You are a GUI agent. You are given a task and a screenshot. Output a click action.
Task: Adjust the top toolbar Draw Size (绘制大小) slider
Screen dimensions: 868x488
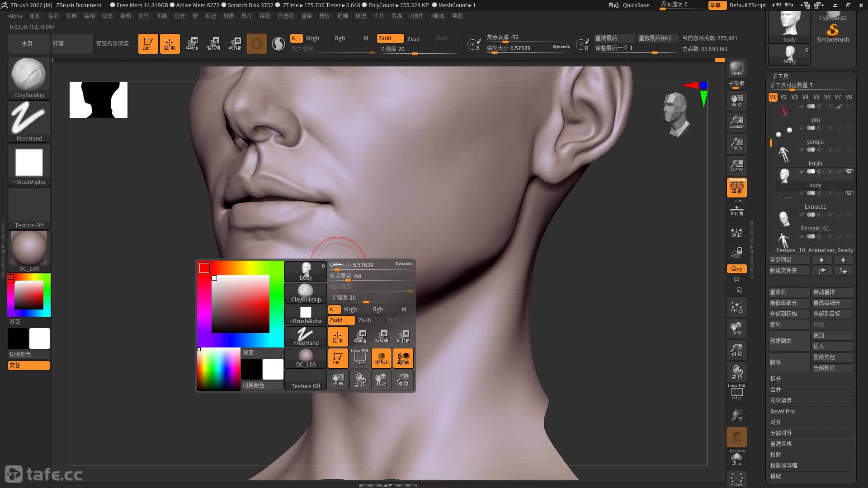coord(528,48)
